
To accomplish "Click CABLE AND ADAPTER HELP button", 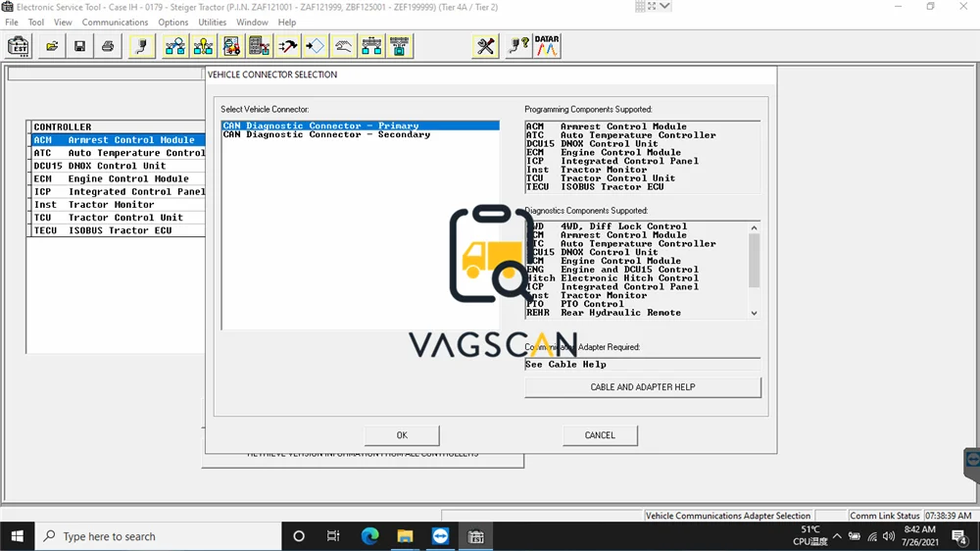I will click(x=643, y=387).
